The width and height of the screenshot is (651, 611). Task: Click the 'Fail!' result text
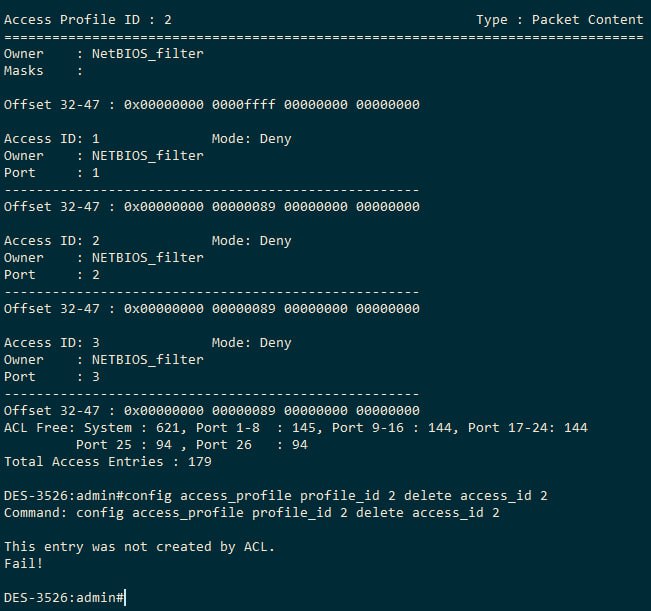click(x=24, y=564)
